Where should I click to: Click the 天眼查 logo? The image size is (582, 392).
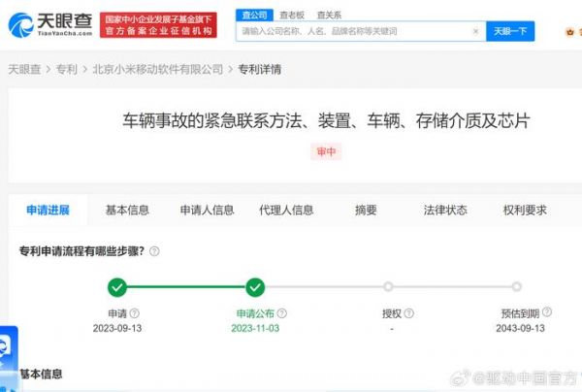(x=50, y=24)
